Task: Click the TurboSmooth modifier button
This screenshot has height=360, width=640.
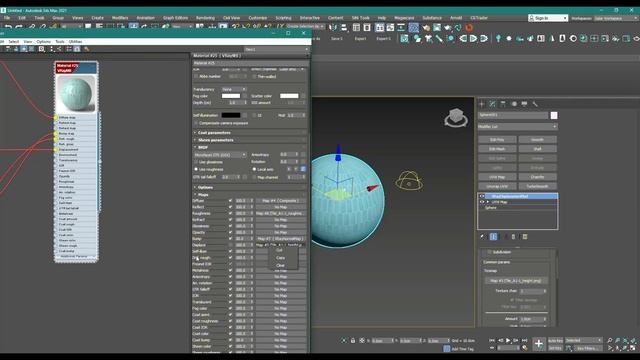Action: coord(537,186)
